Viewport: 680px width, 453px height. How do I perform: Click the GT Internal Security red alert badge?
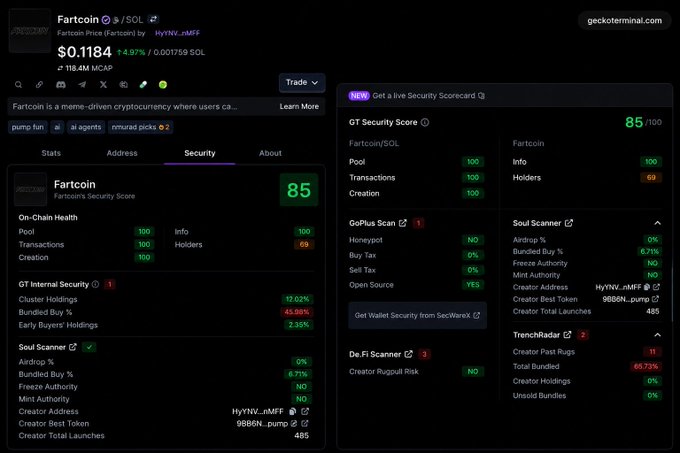110,284
